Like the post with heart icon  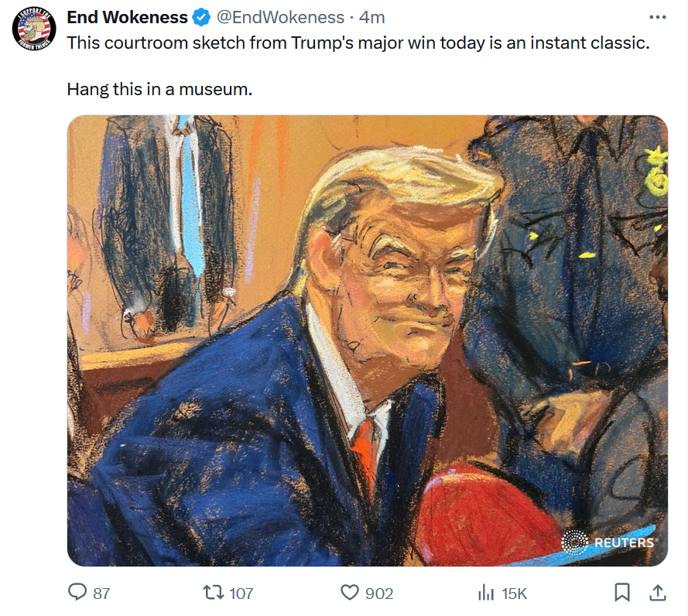tap(350, 593)
